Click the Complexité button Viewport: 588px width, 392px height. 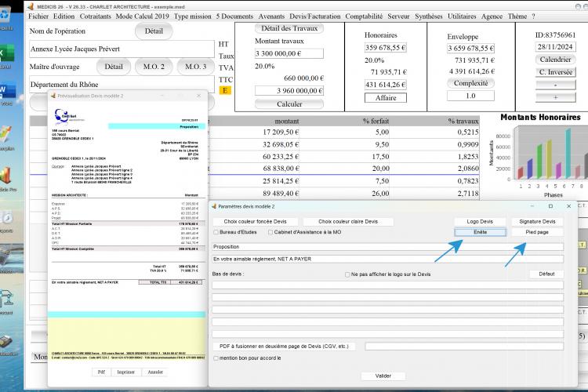pyautogui.click(x=470, y=83)
